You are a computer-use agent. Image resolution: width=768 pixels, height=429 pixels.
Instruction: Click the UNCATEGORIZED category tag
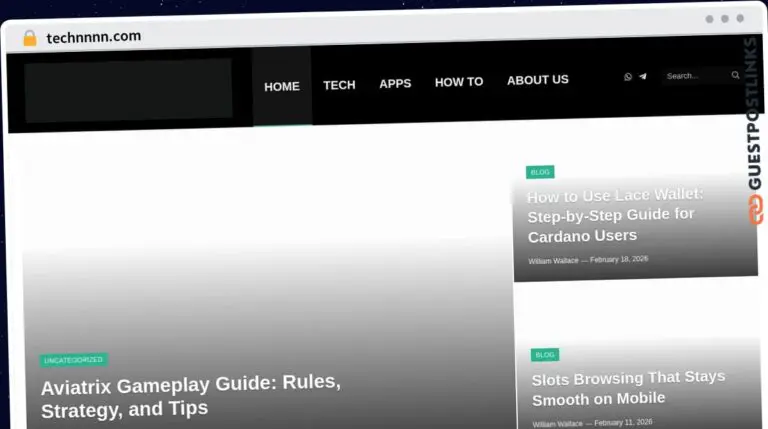[x=73, y=360]
